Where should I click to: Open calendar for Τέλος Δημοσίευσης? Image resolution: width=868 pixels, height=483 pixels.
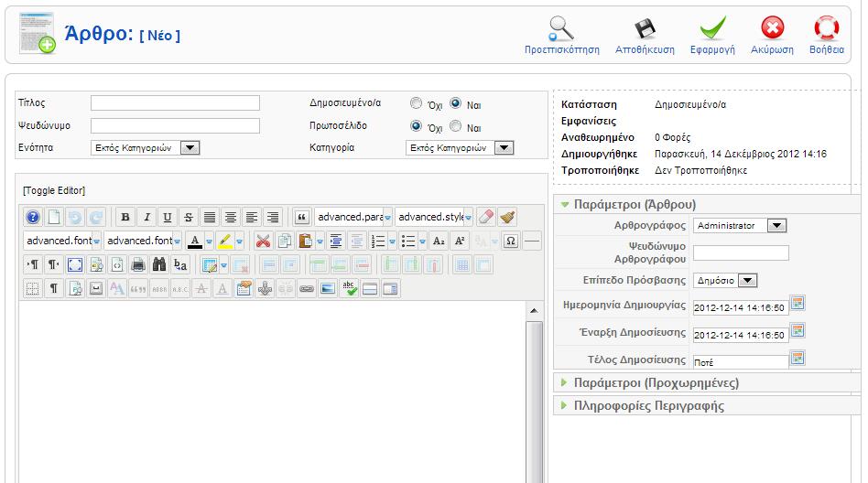tap(797, 358)
